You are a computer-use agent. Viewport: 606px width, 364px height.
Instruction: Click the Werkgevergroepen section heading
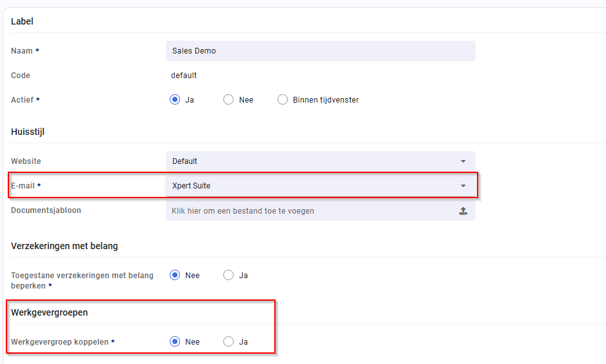(x=50, y=312)
